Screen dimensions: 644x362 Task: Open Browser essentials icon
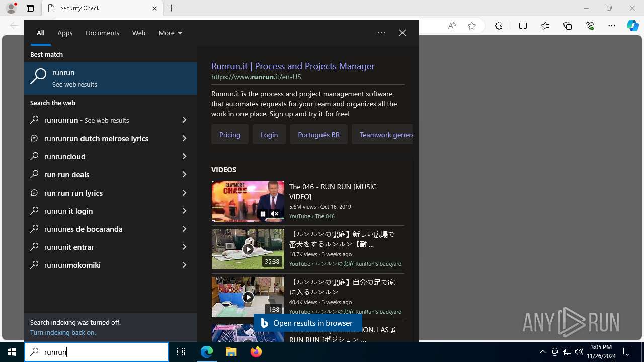click(x=590, y=26)
